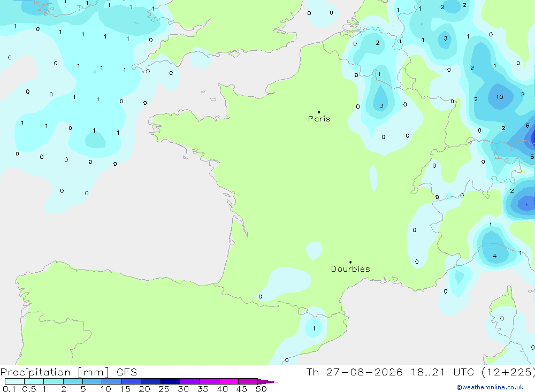Pick the 0.5–1 mm legend swatch

coord(34,381)
